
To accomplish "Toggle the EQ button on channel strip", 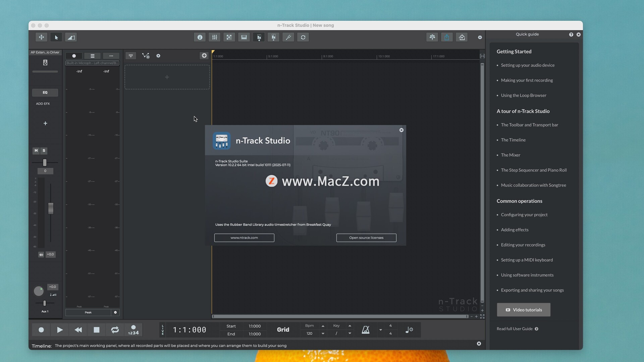I will [x=45, y=93].
